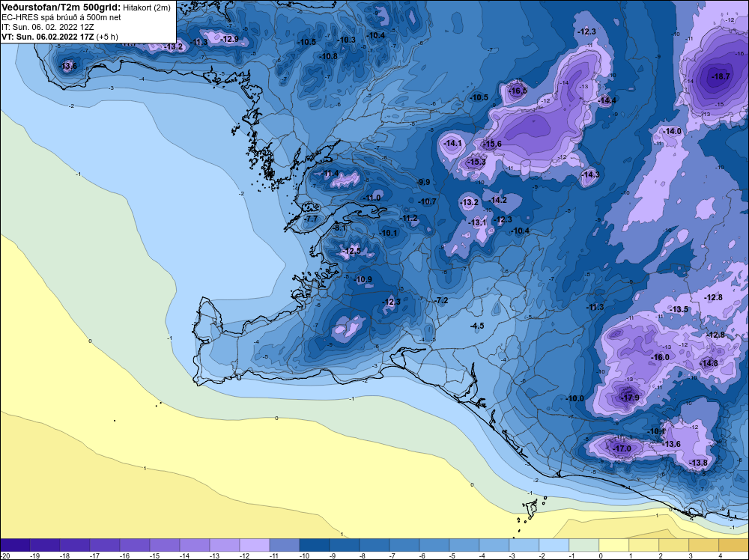This screenshot has width=749, height=560.
Task: Select the -10.0 temperature value
Action: [x=574, y=398]
